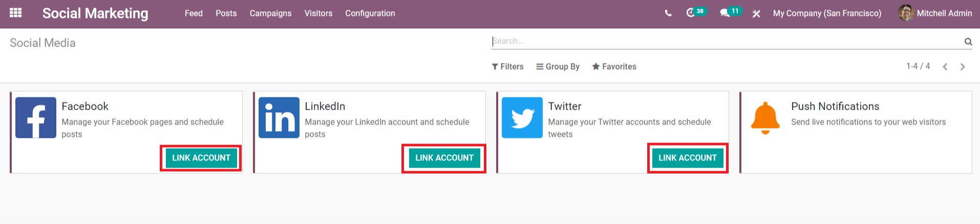
Task: Click the Twitter bird logo
Action: point(522,118)
